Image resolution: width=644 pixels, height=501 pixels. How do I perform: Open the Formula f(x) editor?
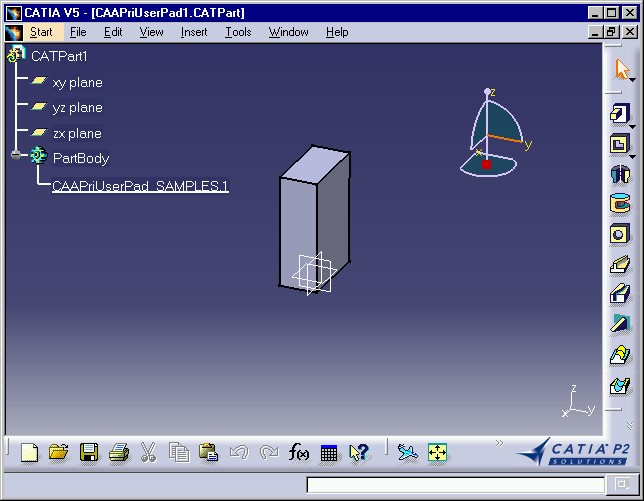point(299,453)
